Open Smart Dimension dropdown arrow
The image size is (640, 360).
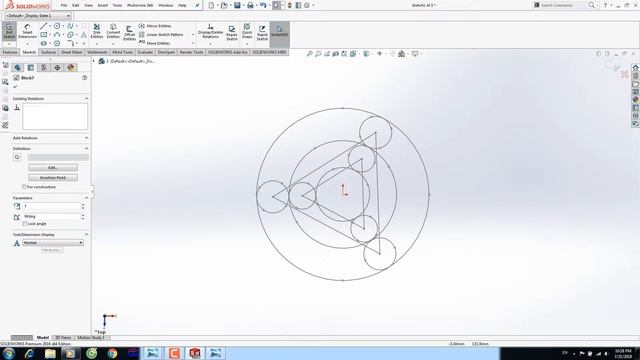point(27,43)
